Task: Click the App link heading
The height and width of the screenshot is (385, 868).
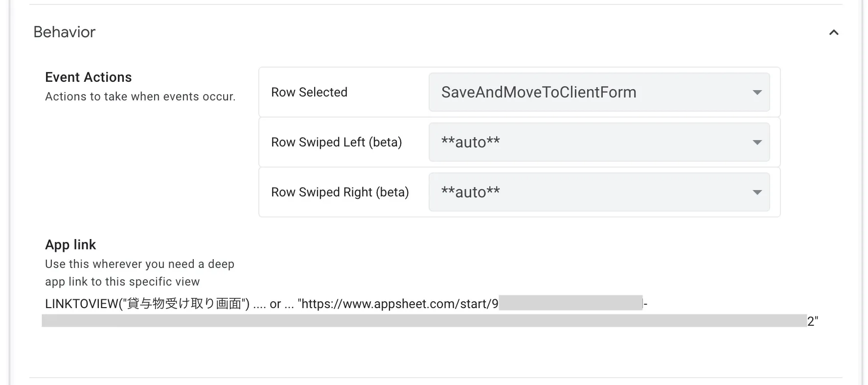Action: [70, 245]
